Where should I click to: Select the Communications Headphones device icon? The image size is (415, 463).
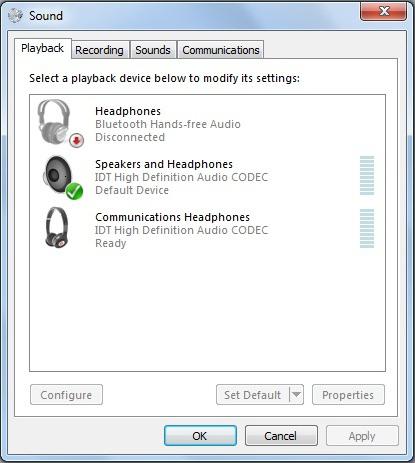[57, 227]
